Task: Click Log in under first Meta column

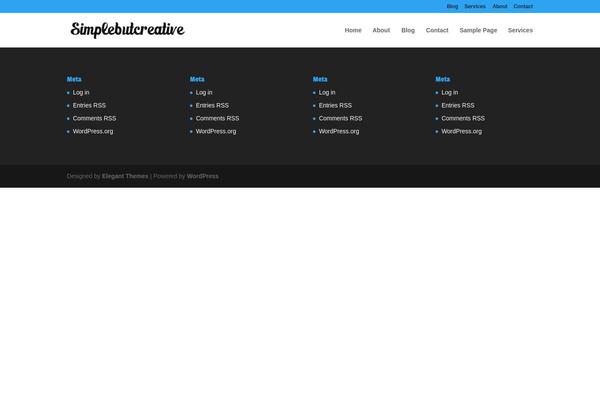Action: [x=81, y=93]
